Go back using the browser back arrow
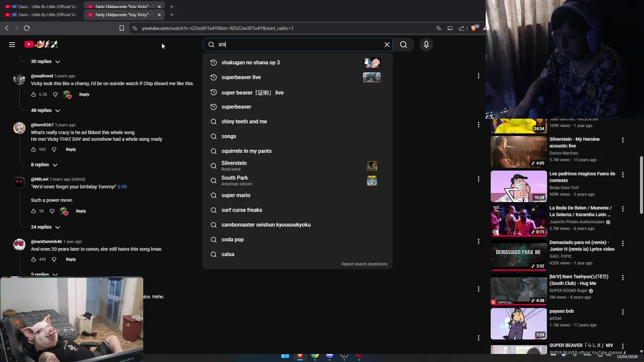This screenshot has height=362, width=644. 7,28
